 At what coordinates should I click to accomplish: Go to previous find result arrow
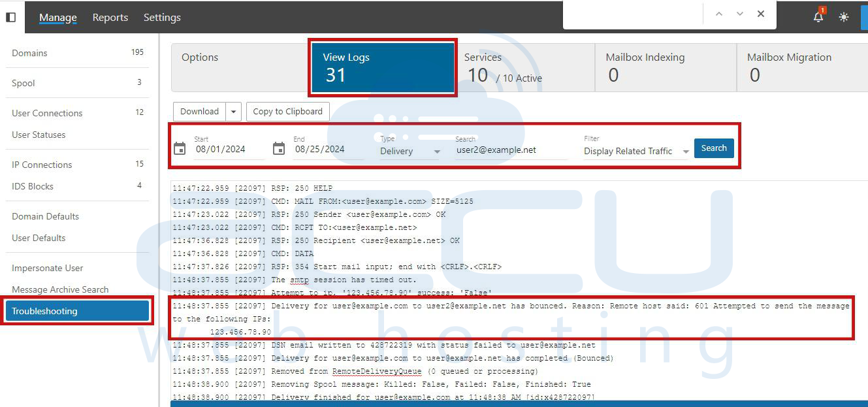pyautogui.click(x=719, y=14)
